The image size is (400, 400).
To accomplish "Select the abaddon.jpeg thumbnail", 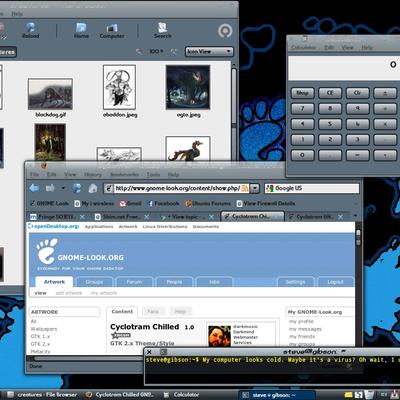I will click(119, 87).
